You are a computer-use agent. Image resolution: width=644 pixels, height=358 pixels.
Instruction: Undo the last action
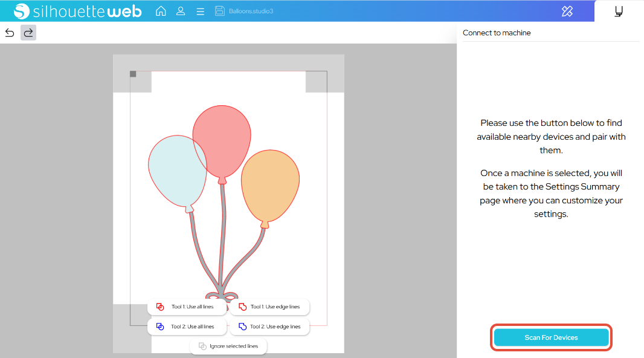coord(10,33)
